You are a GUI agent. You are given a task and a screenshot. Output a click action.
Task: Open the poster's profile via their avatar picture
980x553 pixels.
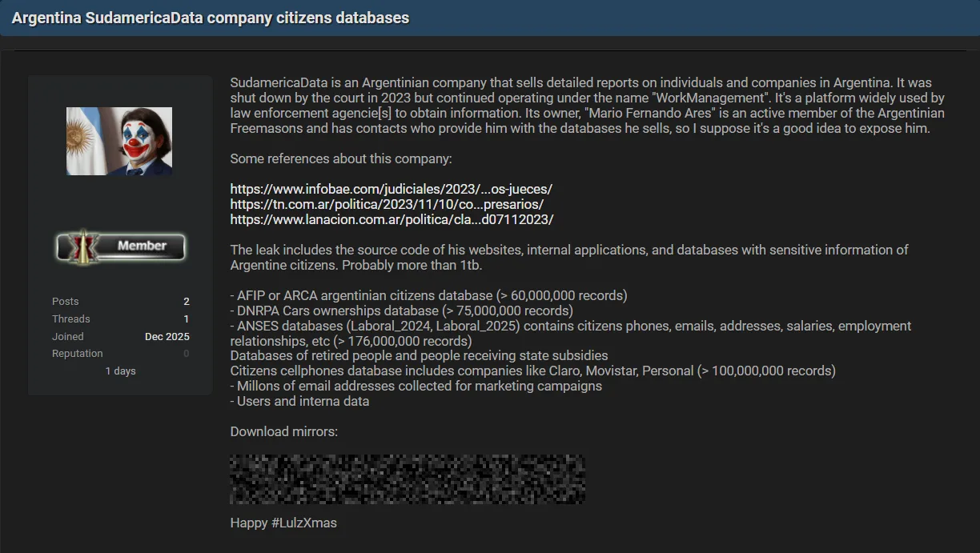click(118, 142)
